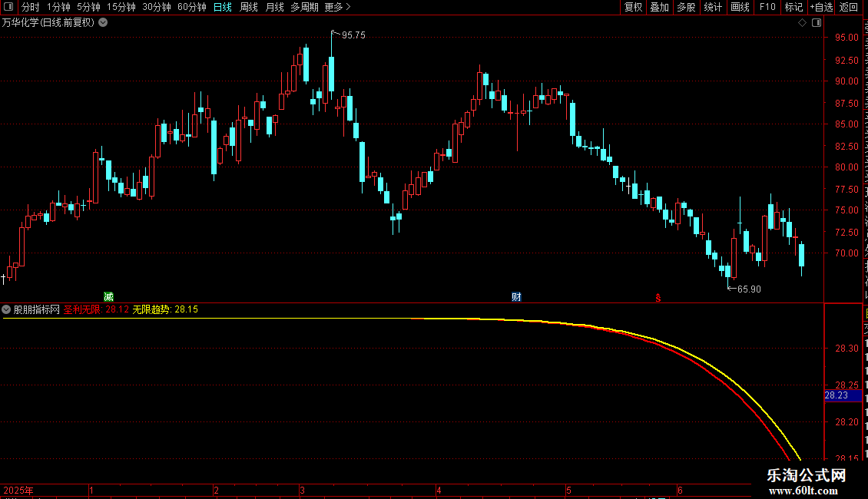Click the 70.00 price axis label
Screen dimensions: 868x499
846,253
